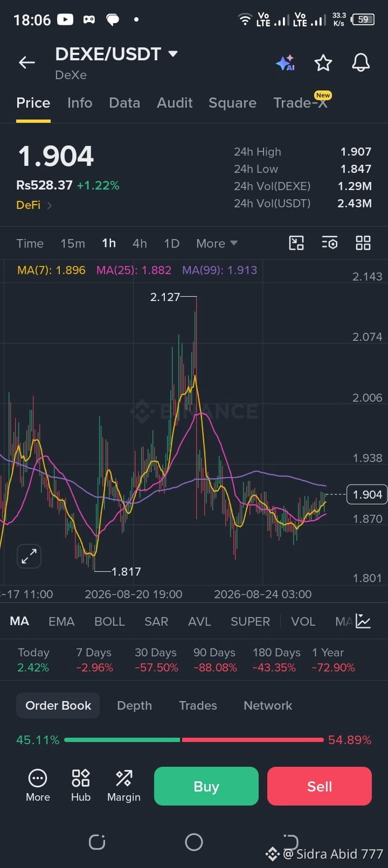Toggle the MA indicator
The height and width of the screenshot is (868, 388).
click(x=19, y=621)
